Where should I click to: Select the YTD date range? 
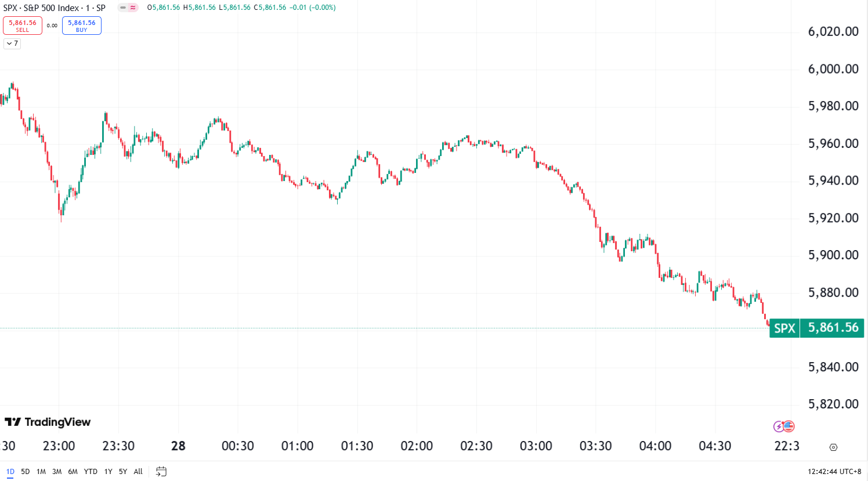click(91, 472)
